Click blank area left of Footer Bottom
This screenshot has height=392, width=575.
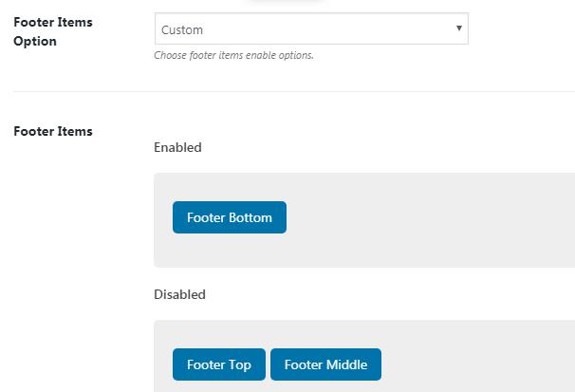[x=163, y=217]
